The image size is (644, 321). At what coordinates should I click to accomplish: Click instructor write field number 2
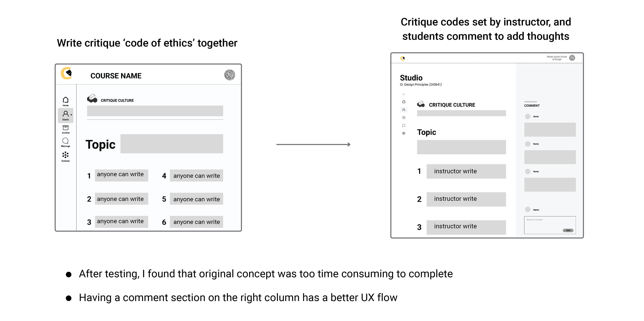coord(466,199)
